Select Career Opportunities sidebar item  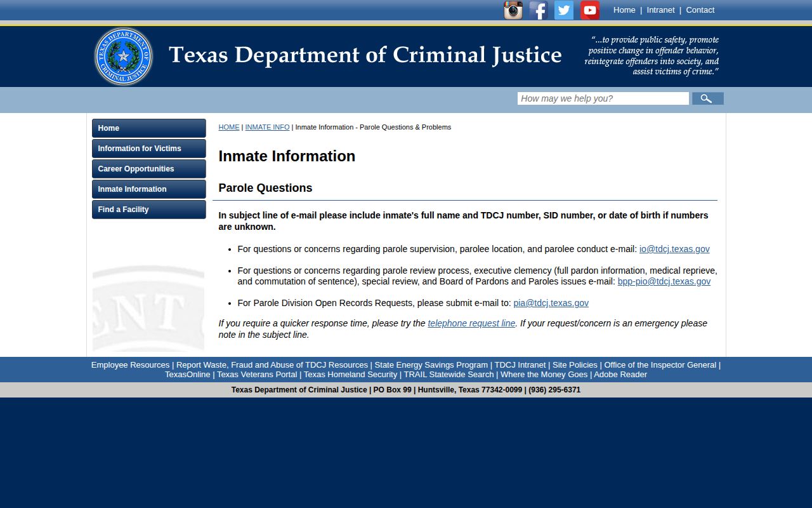point(149,169)
